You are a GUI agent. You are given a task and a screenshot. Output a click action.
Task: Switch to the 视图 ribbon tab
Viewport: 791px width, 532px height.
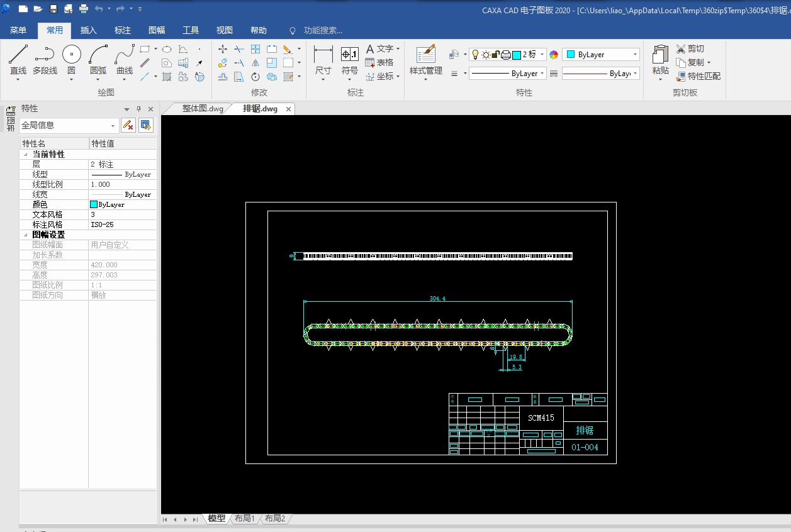[225, 30]
